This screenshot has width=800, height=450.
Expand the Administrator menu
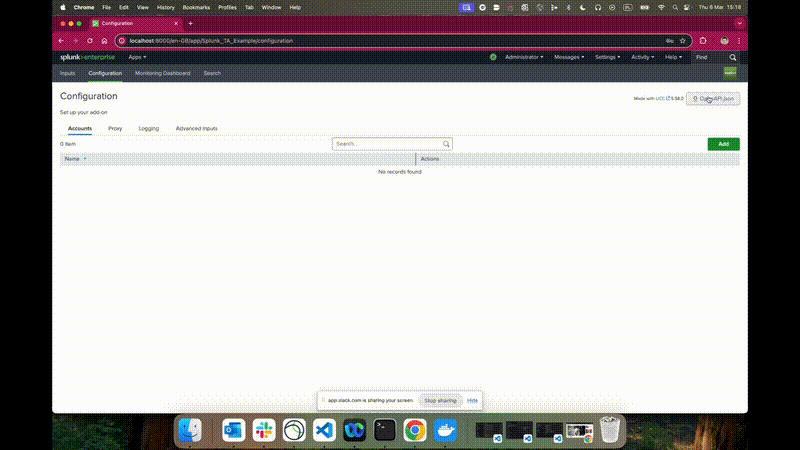click(524, 57)
